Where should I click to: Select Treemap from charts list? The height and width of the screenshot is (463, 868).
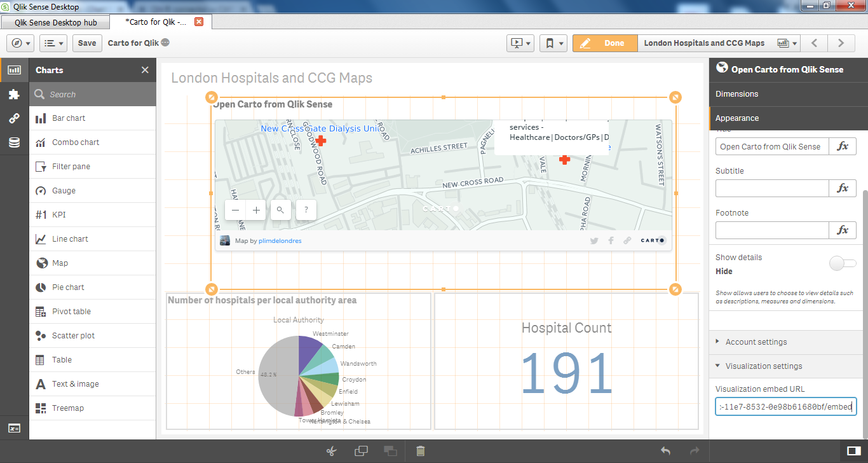pyautogui.click(x=93, y=408)
